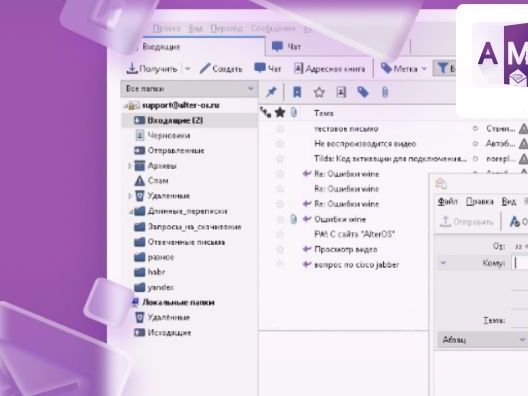Viewport: 528px width, 396px height.
Task: Sort messages by the Тема column header
Action: (x=324, y=113)
